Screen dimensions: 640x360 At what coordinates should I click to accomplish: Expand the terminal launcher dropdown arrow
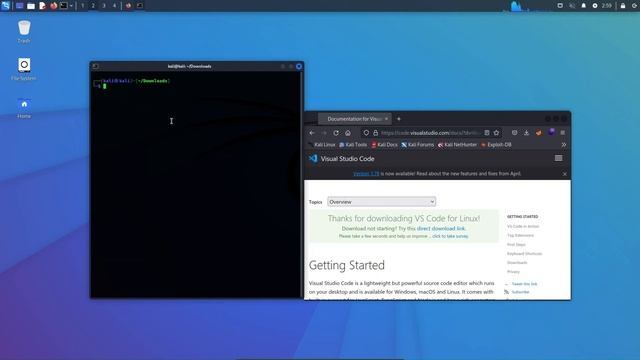pyautogui.click(x=71, y=6)
